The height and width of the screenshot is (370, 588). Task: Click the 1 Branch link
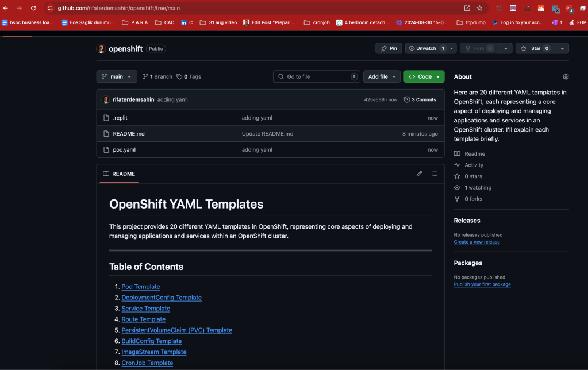157,76
